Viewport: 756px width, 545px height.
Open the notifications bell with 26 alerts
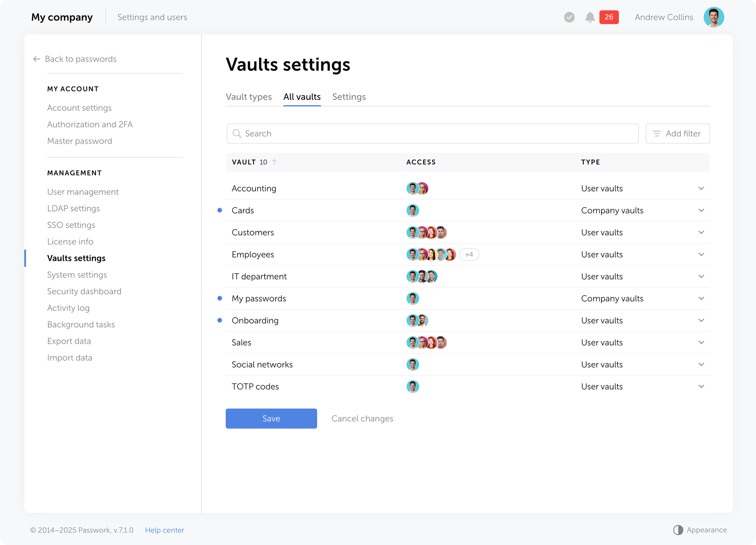pos(590,17)
